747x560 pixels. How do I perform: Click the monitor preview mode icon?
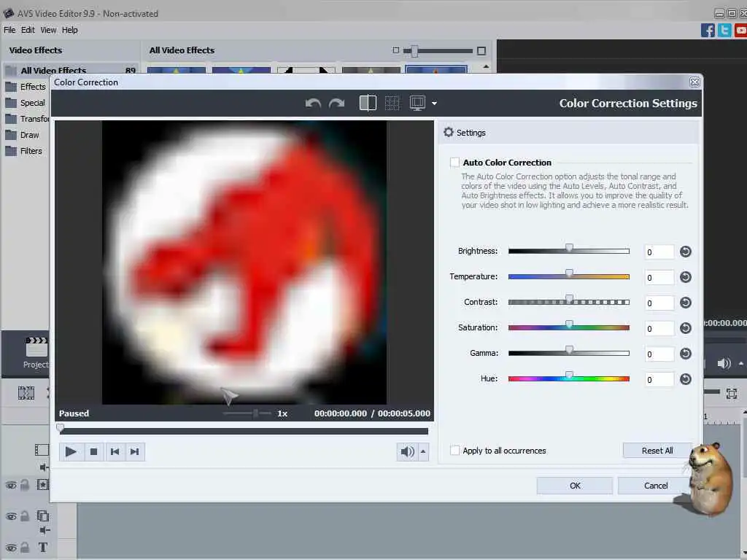pyautogui.click(x=417, y=103)
